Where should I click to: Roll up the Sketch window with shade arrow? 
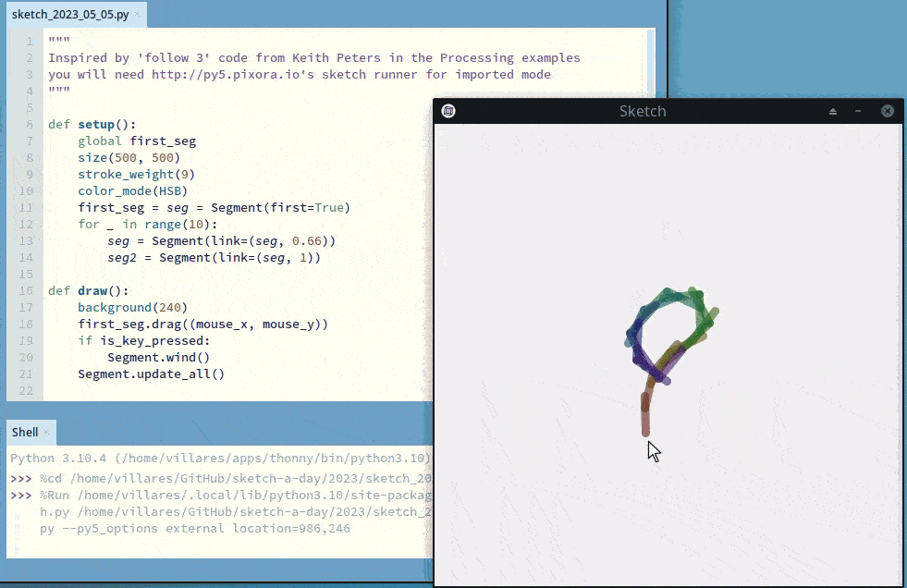click(832, 111)
